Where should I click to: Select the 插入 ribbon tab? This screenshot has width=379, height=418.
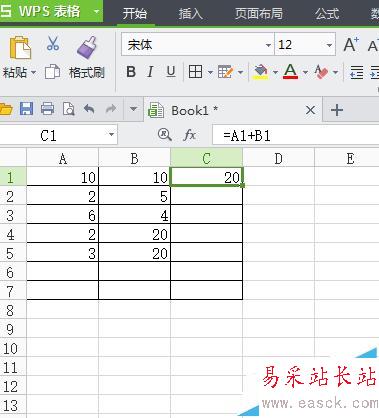[190, 14]
